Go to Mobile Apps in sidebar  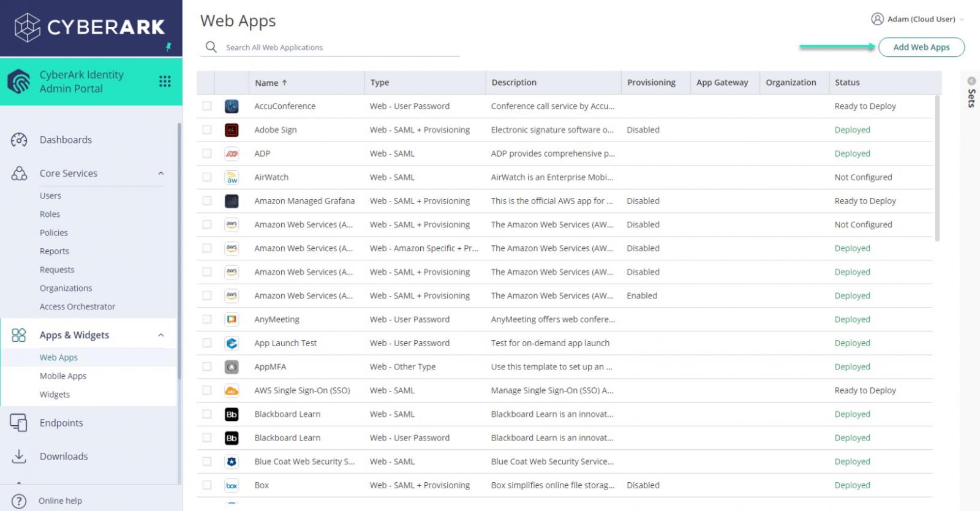[x=63, y=376]
